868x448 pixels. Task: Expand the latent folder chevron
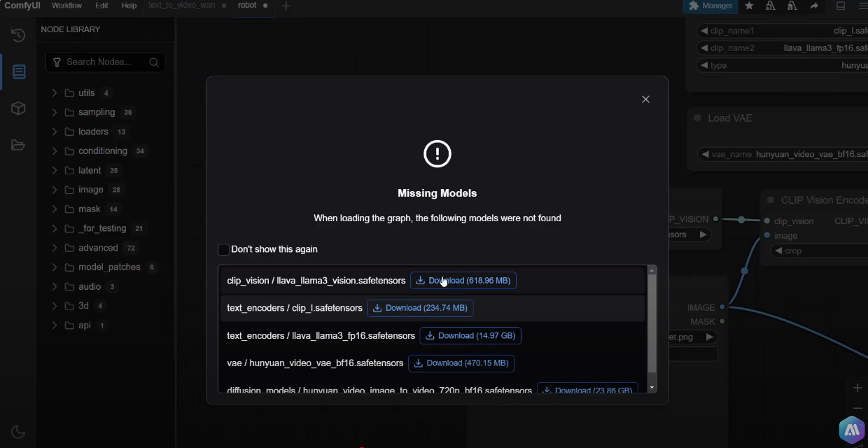coord(54,170)
